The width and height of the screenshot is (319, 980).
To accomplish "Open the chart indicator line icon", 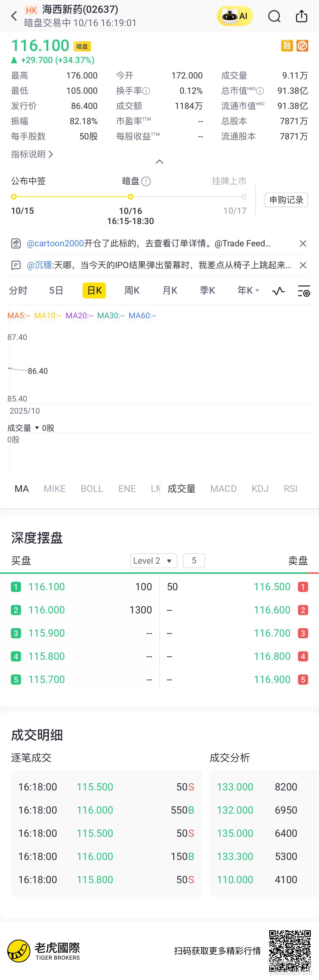I will coord(278,291).
